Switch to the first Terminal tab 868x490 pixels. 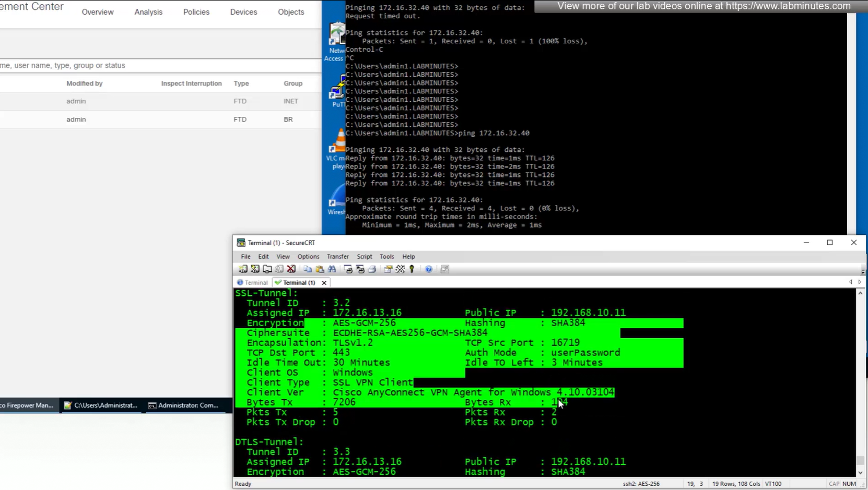click(x=253, y=283)
